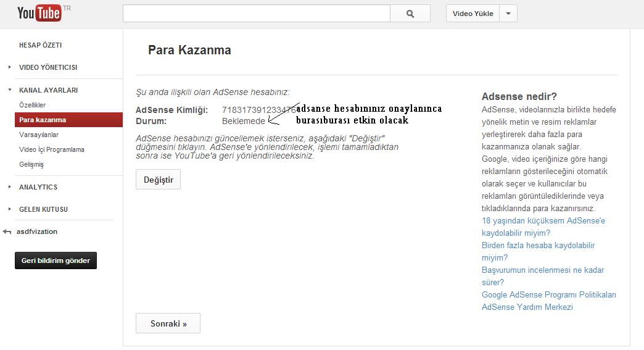Open the Özellikler settings page

(33, 105)
